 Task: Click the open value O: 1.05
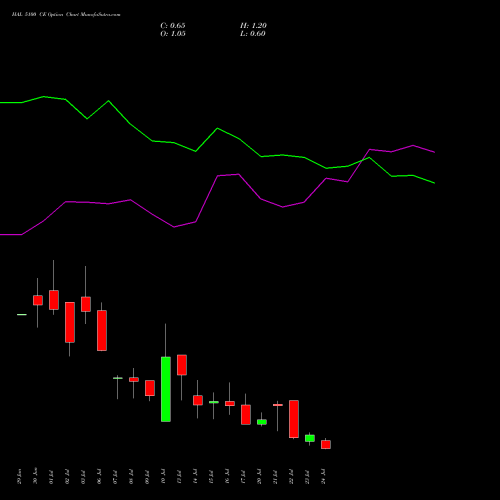[173, 34]
